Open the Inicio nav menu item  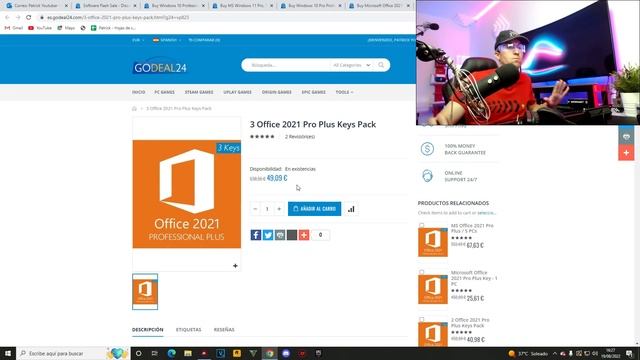pyautogui.click(x=138, y=92)
